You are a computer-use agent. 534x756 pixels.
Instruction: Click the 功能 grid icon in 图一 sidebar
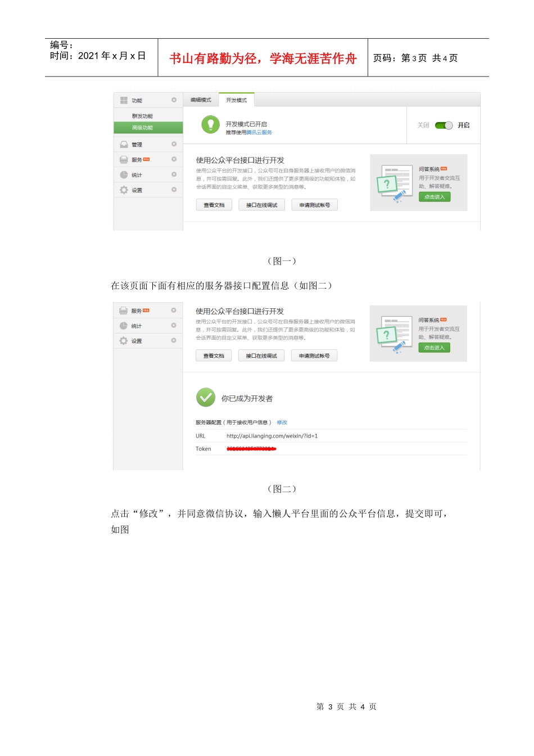click(x=124, y=100)
